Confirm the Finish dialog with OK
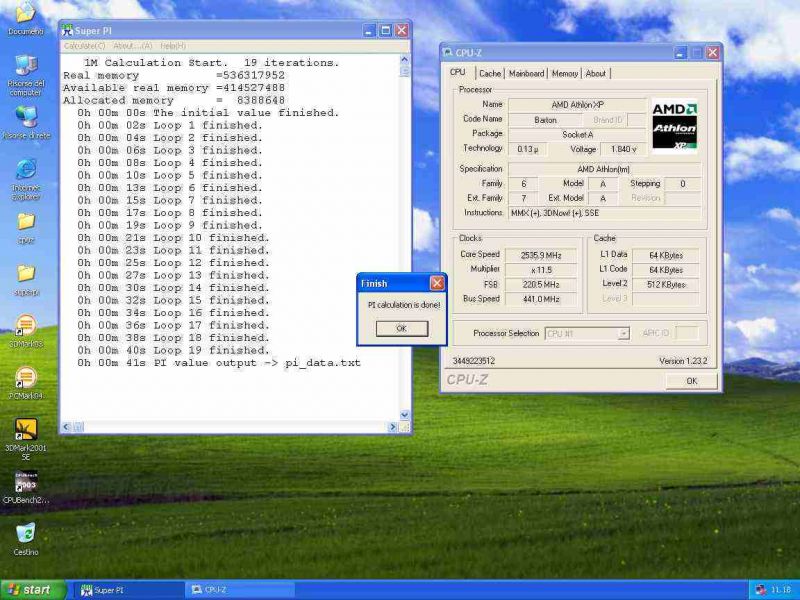 coord(402,329)
